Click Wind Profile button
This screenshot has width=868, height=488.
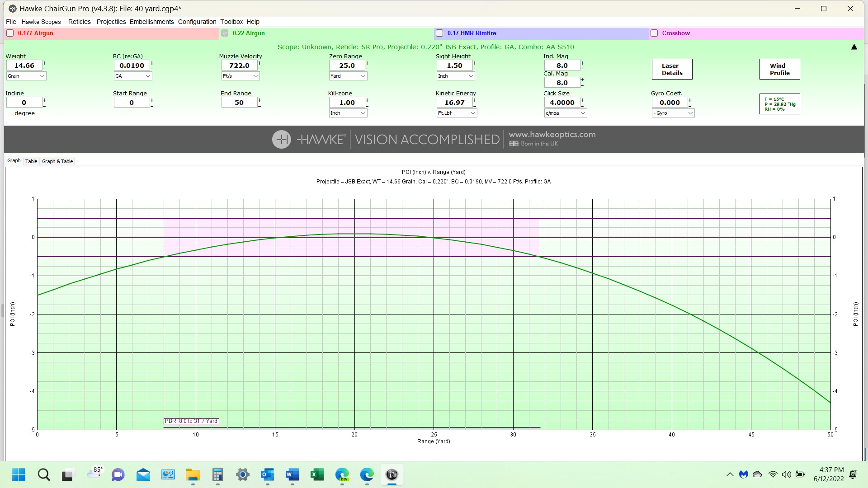pos(779,69)
